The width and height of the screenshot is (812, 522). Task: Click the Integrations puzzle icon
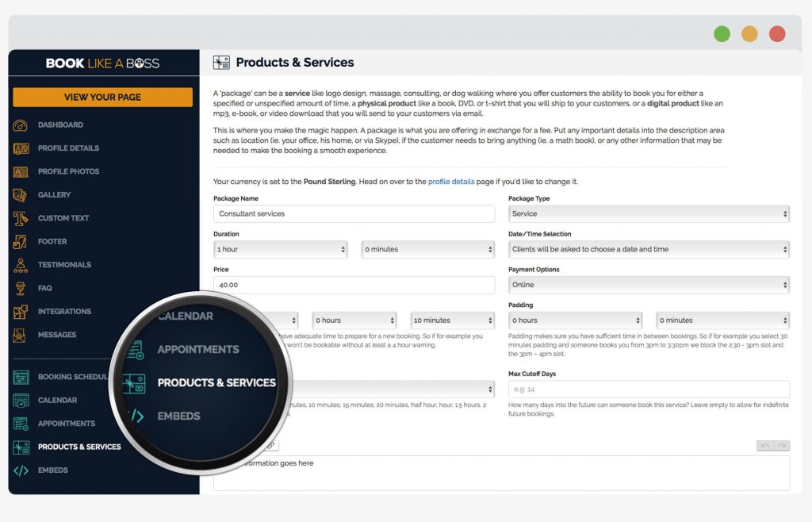(x=21, y=312)
